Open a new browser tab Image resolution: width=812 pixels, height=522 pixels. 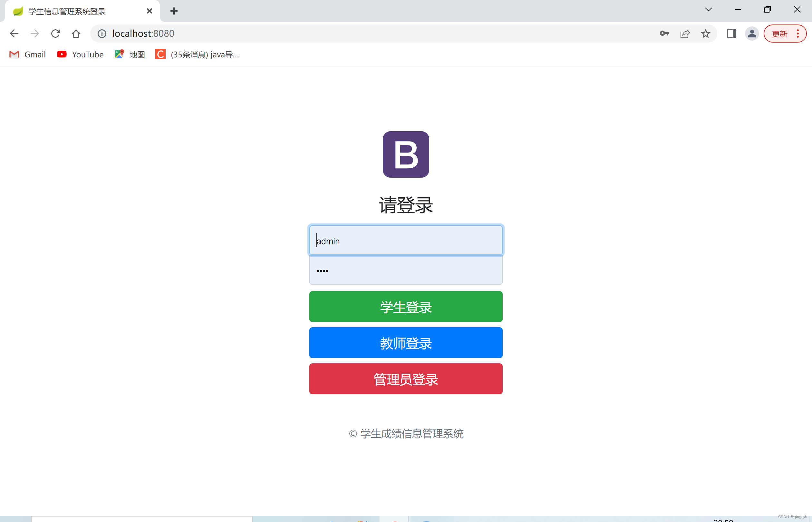point(174,11)
